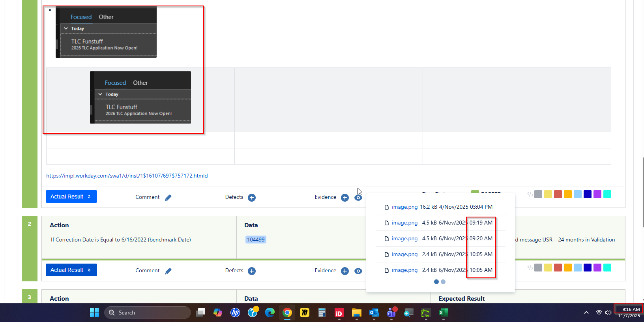Open image.png uploaded at 09:19 AM
This screenshot has height=322, width=644.
[404, 223]
